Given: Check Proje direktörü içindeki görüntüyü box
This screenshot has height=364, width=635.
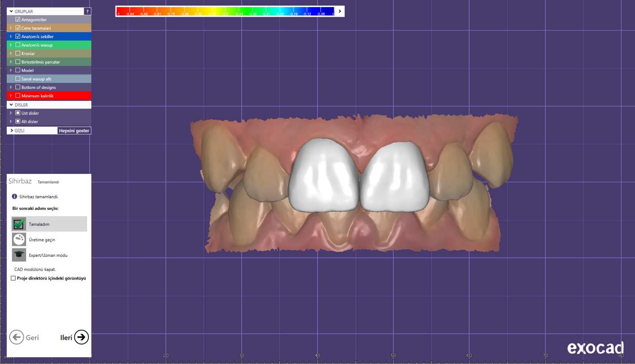Looking at the screenshot, I should [x=13, y=278].
